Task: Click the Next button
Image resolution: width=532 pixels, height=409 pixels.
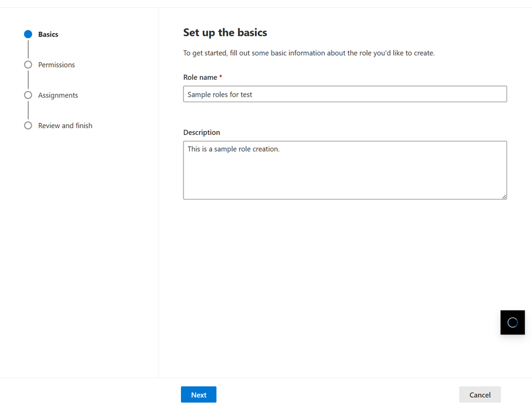Action: (x=198, y=395)
